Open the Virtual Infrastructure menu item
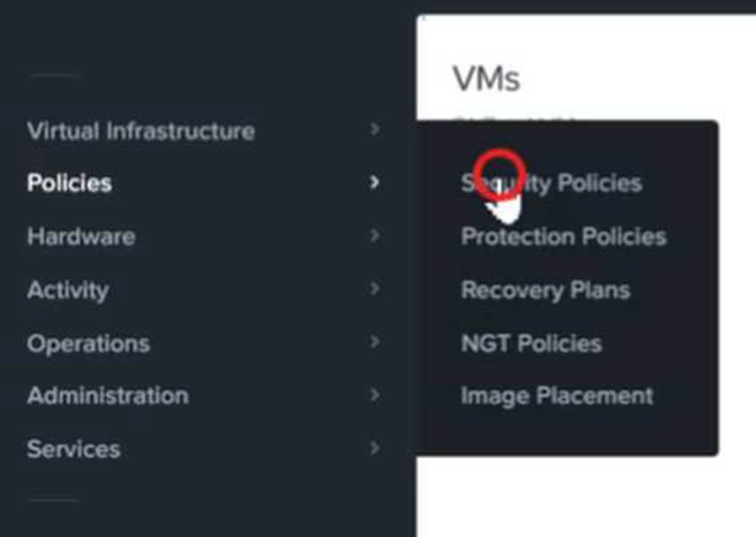Viewport: 756px width, 537px height. pos(141,131)
